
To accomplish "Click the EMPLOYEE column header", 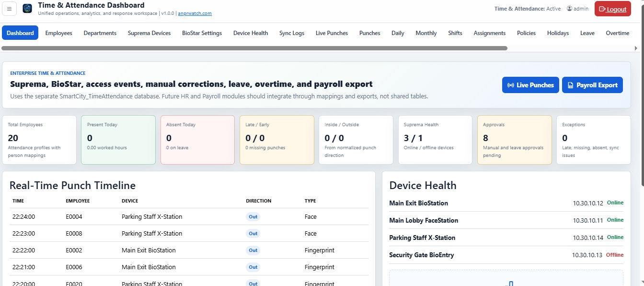I will (x=78, y=201).
